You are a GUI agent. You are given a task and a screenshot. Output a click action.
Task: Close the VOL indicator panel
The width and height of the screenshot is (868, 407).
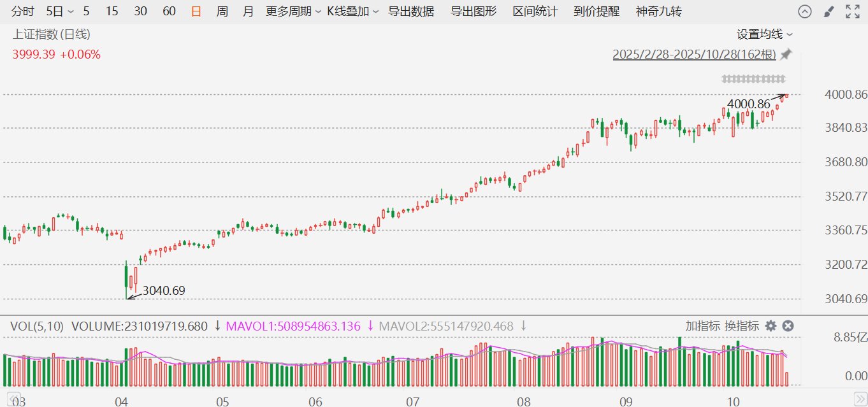[788, 326]
